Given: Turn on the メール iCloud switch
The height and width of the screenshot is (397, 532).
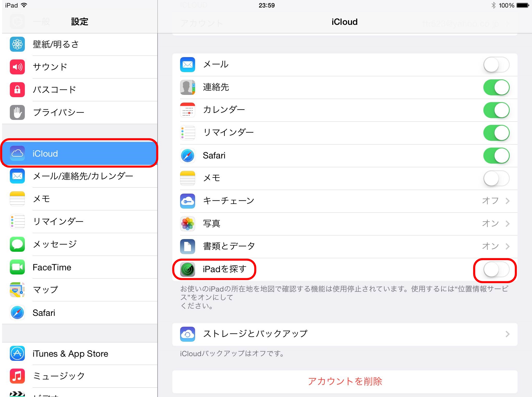Looking at the screenshot, I should (496, 65).
